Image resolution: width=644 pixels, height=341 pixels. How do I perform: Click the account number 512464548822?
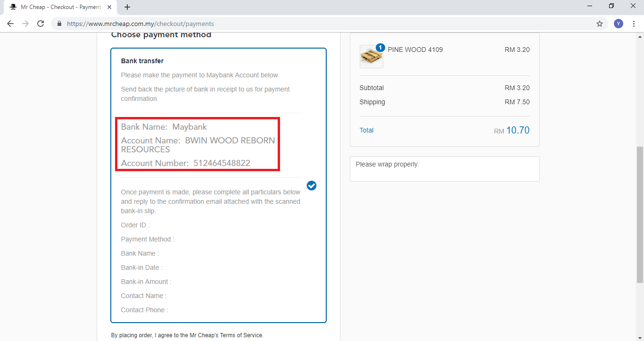tap(222, 163)
